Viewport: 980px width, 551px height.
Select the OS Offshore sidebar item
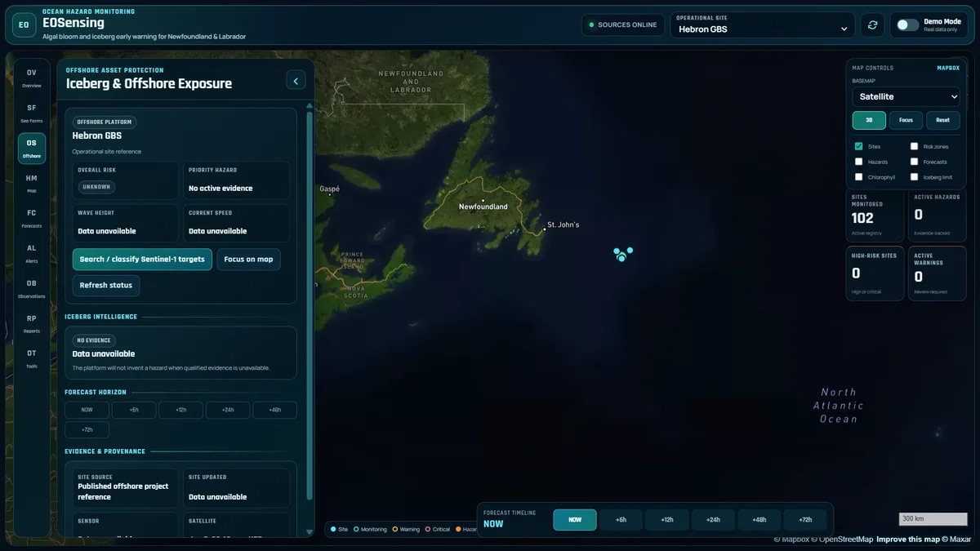(32, 149)
